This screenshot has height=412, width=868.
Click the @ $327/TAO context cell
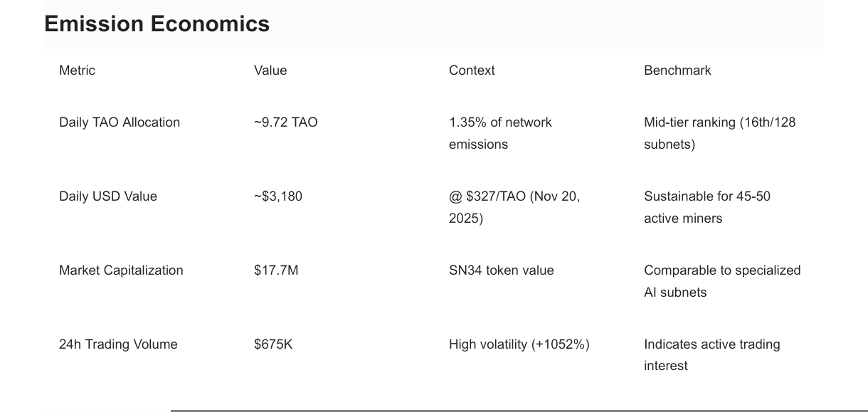point(514,207)
